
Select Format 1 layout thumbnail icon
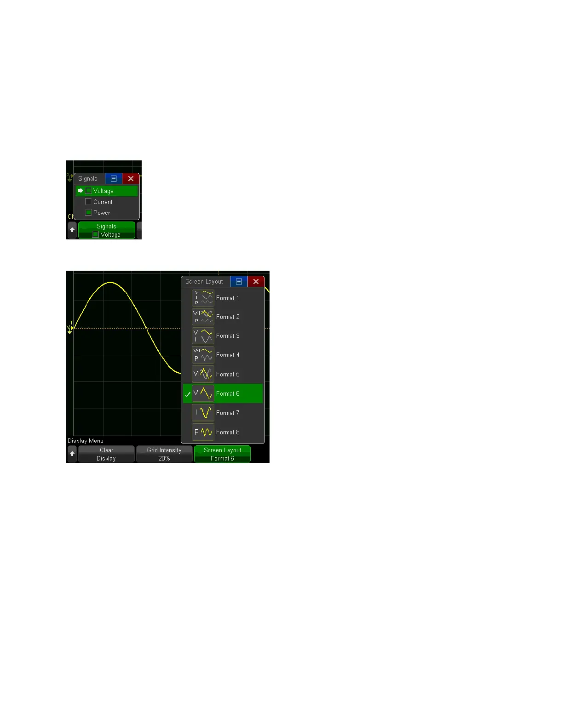(203, 298)
